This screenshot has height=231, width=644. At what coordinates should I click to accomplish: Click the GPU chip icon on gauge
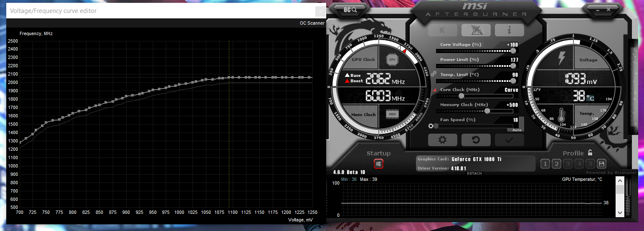(x=392, y=59)
